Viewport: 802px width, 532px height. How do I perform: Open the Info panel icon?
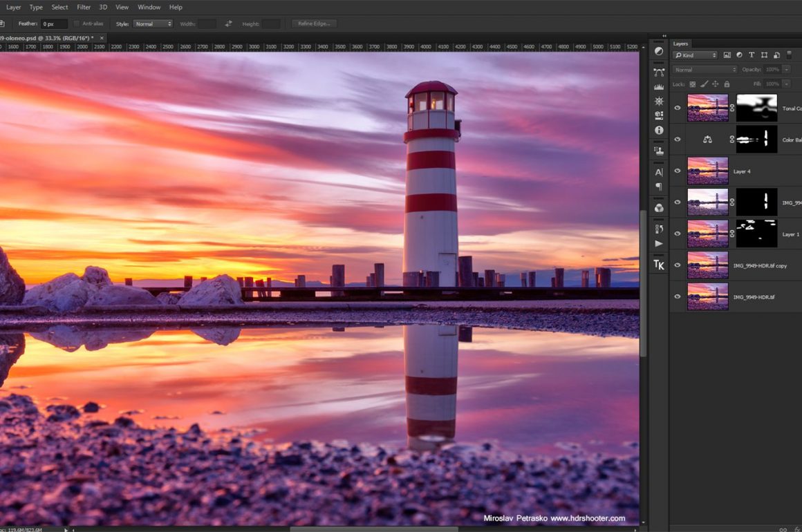click(x=659, y=130)
